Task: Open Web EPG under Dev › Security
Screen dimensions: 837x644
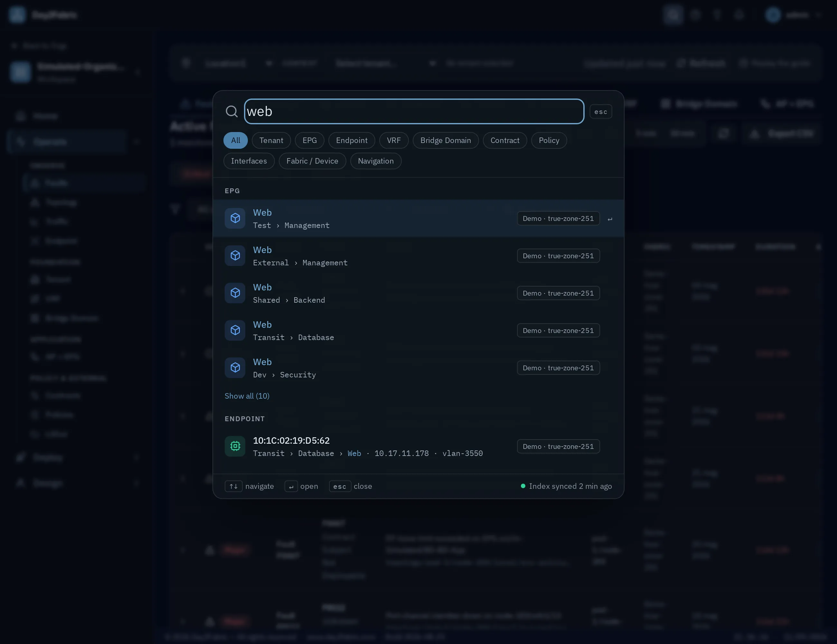Action: (x=418, y=368)
